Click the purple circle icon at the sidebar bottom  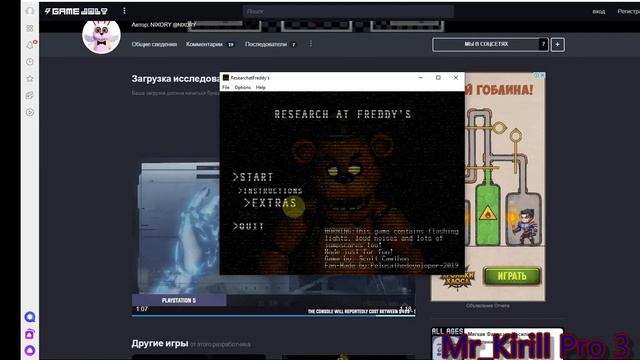pos(30,350)
